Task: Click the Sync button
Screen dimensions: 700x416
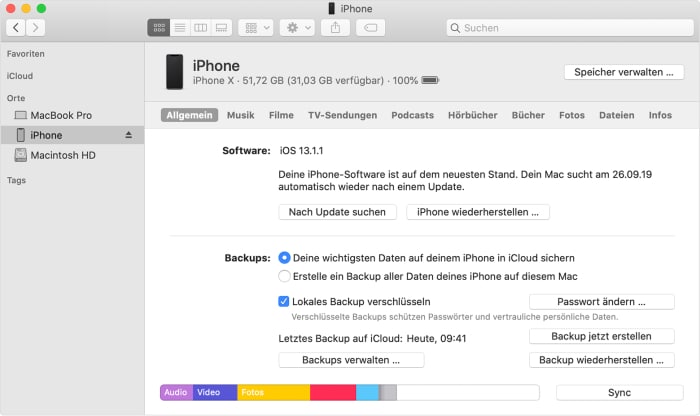Action: tap(620, 392)
